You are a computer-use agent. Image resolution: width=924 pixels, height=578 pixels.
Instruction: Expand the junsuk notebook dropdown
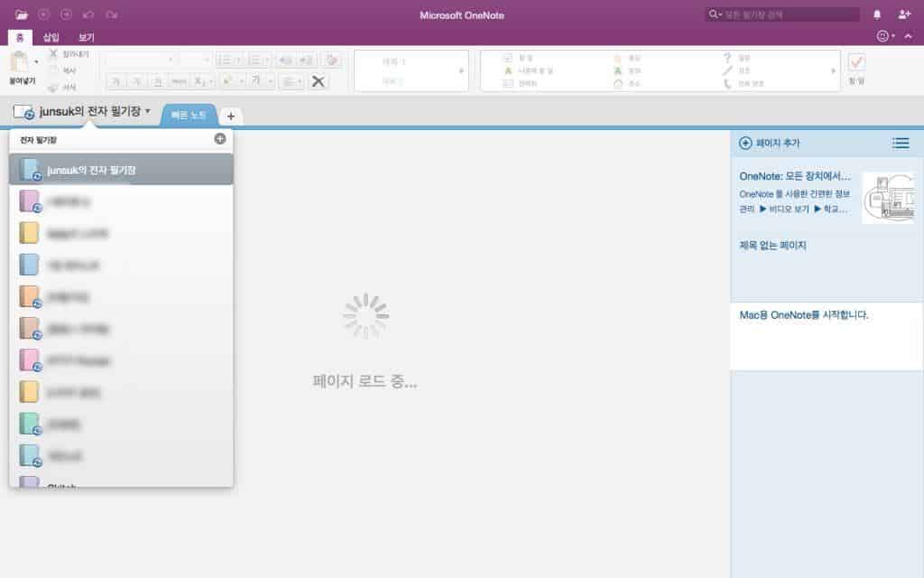click(148, 111)
